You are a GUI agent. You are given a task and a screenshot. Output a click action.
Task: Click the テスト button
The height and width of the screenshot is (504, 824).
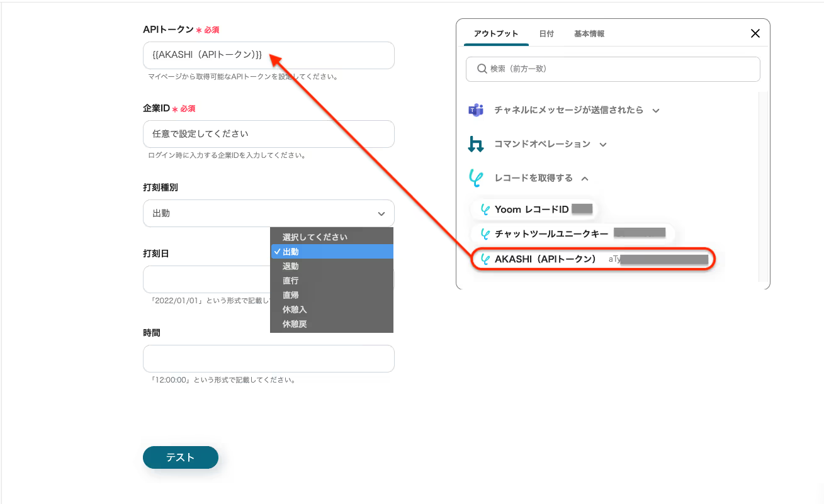181,457
